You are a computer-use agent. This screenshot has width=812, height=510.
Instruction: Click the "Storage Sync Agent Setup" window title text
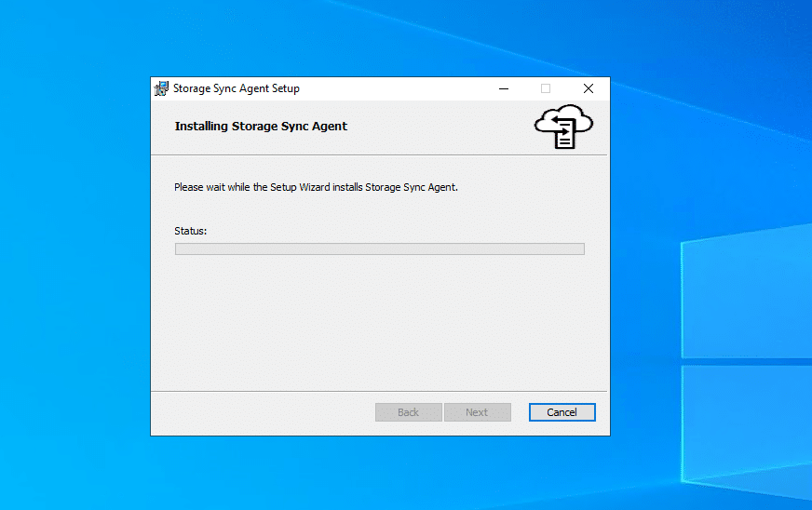click(x=237, y=88)
